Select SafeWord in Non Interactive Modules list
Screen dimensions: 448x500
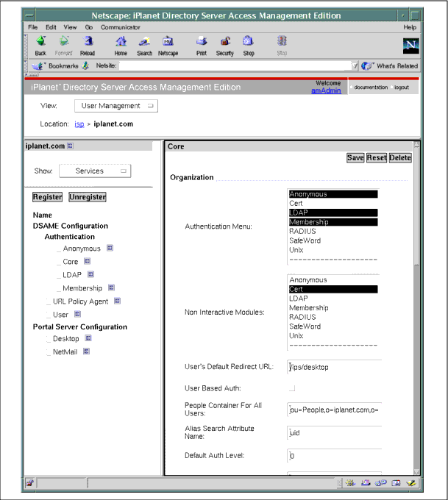click(333, 326)
